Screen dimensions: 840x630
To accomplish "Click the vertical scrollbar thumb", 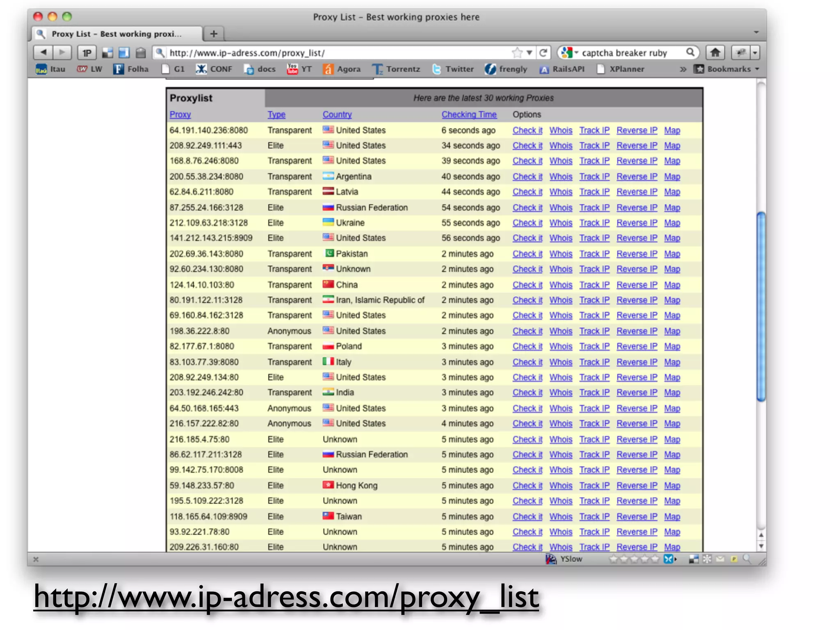I will [x=761, y=306].
